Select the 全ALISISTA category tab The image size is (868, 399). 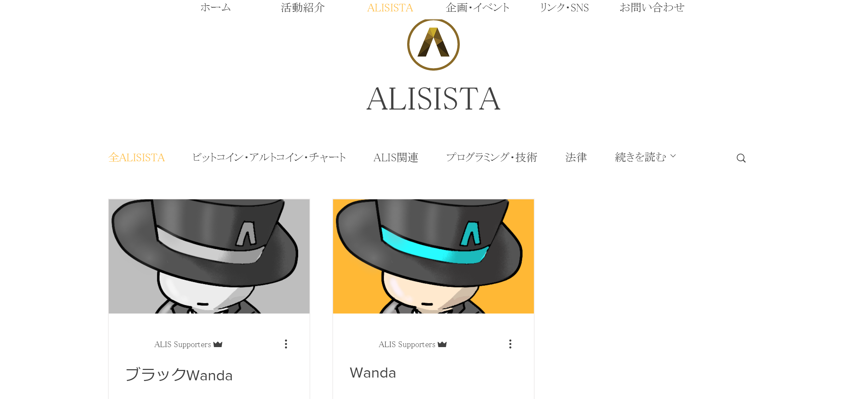click(x=136, y=157)
